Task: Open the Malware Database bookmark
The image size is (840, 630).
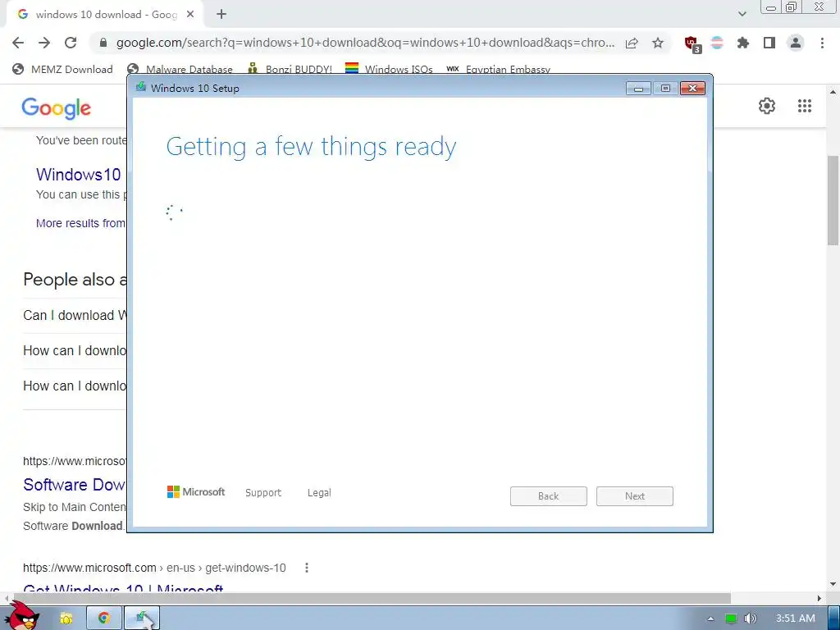Action: coord(180,69)
